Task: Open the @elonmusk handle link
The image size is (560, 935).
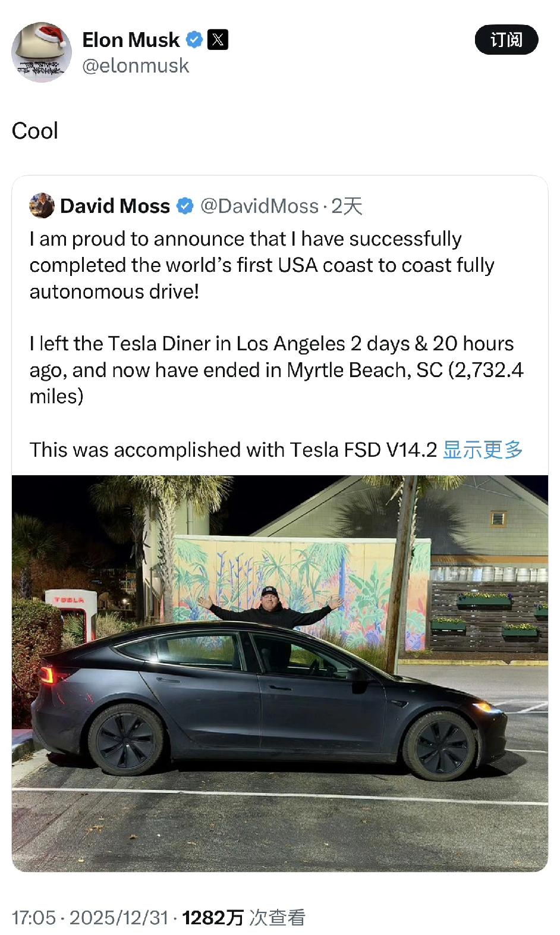Action: [136, 65]
